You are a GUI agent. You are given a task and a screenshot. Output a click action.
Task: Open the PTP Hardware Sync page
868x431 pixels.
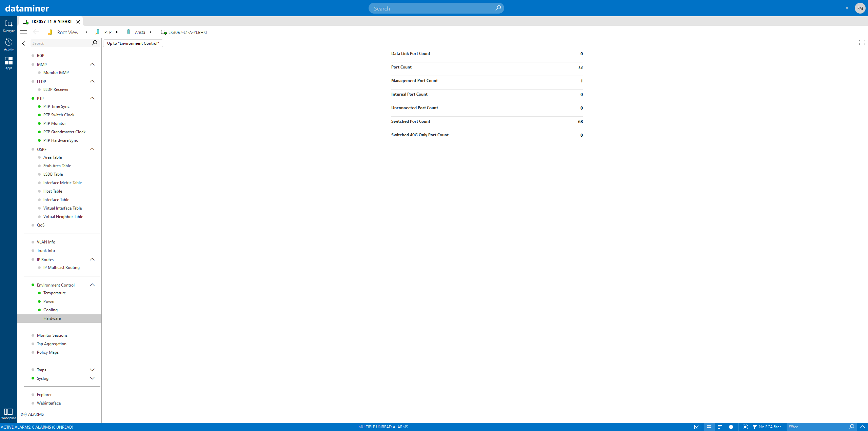61,140
